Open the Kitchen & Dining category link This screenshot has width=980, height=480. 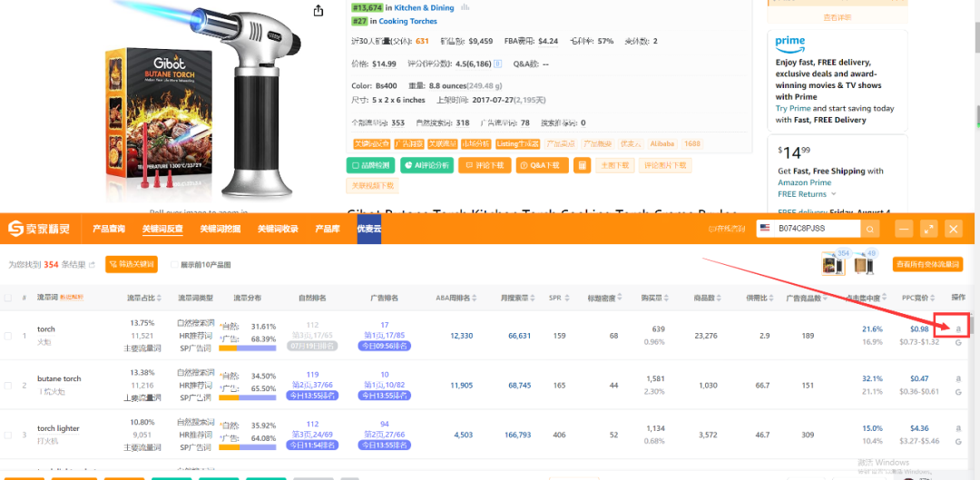pyautogui.click(x=425, y=7)
